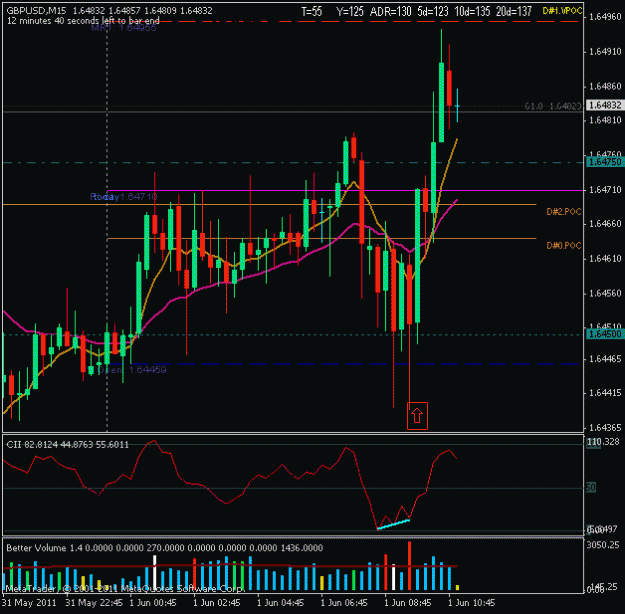Click the 1.64960 price axis label

pyautogui.click(x=605, y=16)
